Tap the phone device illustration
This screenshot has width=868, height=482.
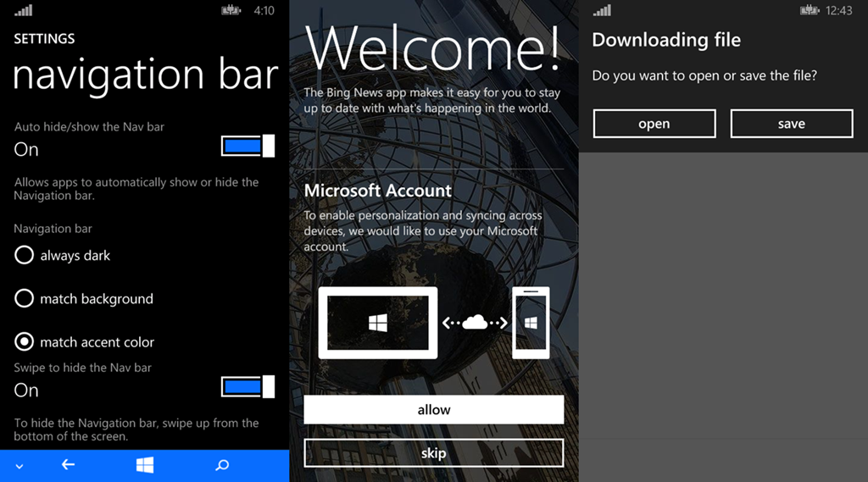pos(531,323)
